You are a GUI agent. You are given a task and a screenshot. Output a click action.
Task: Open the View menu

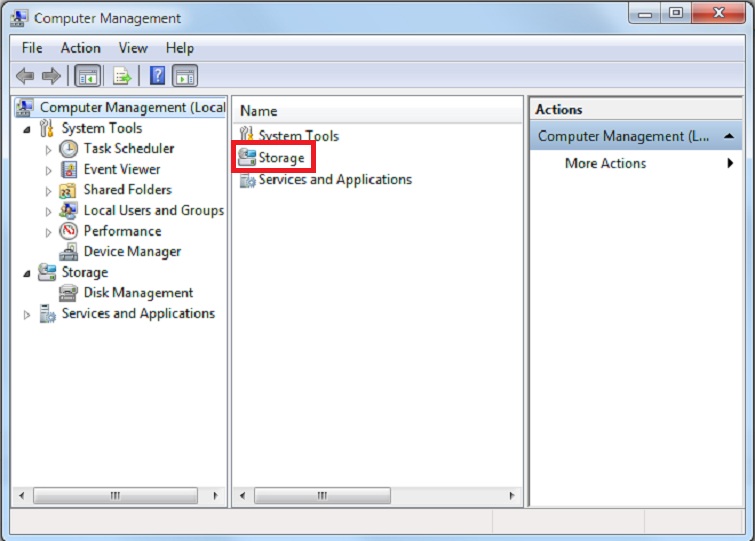click(x=133, y=48)
